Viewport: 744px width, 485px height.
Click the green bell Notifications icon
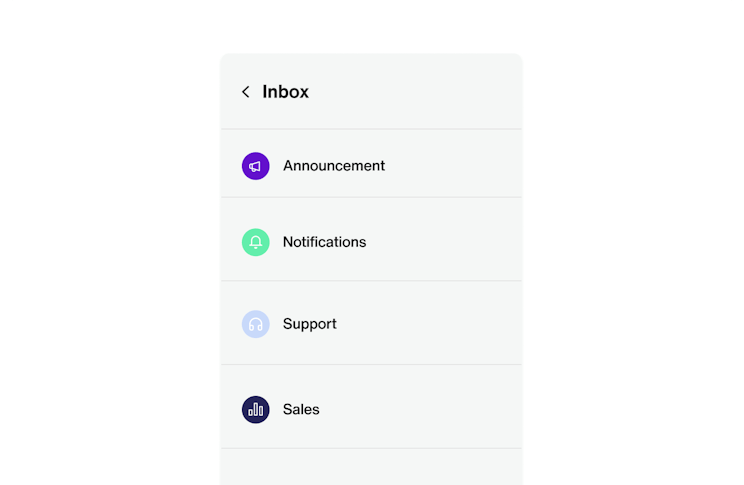point(256,242)
